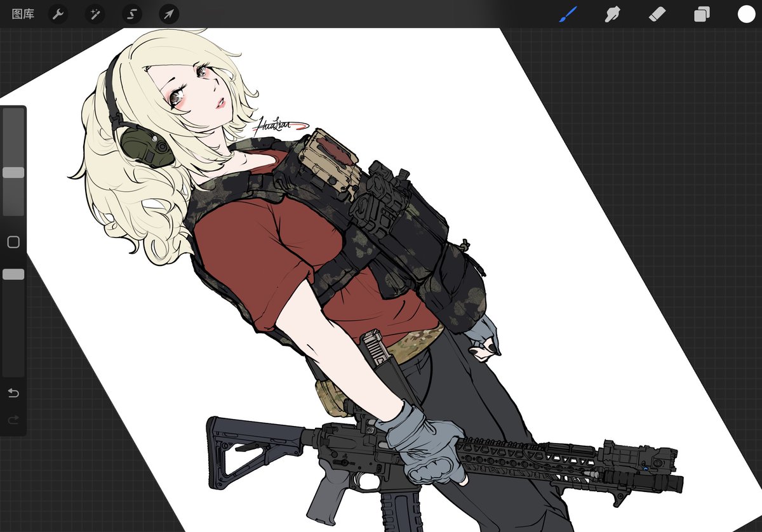The image size is (762, 532).
Task: Open the Actions wrench menu
Action: [x=58, y=14]
